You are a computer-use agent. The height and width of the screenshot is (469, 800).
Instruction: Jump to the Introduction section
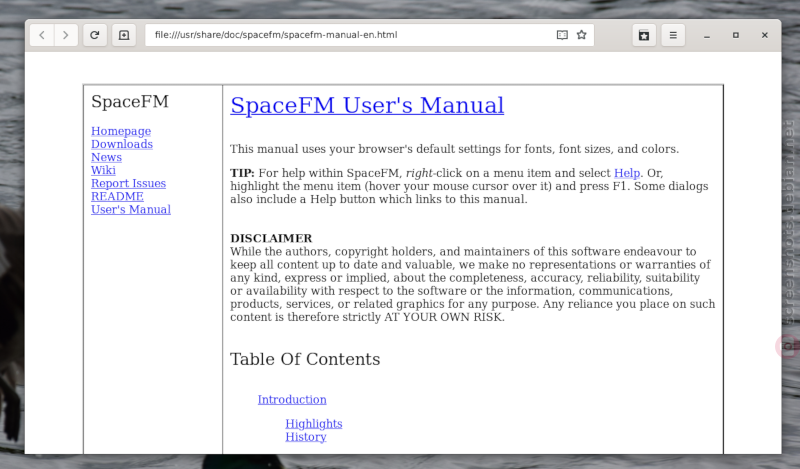coord(292,400)
